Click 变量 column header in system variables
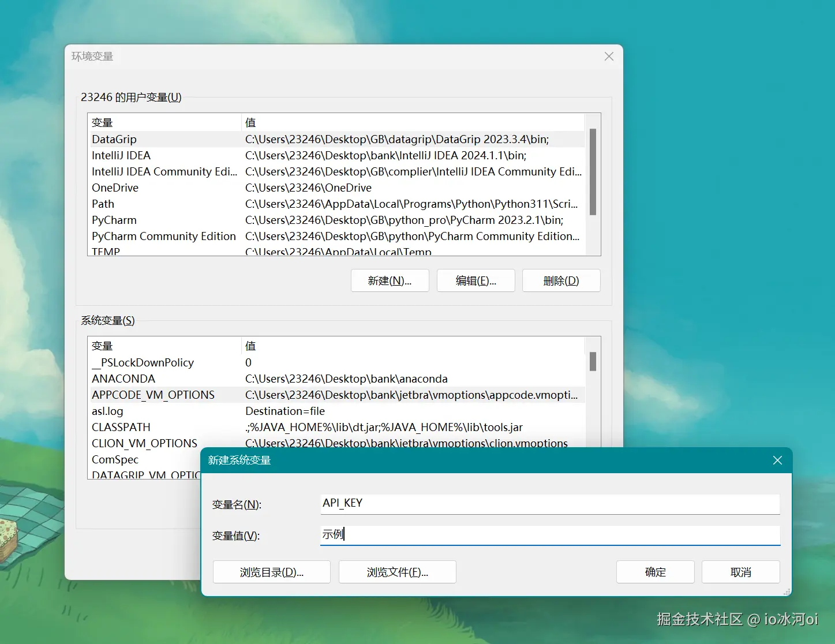835x644 pixels. 164,346
